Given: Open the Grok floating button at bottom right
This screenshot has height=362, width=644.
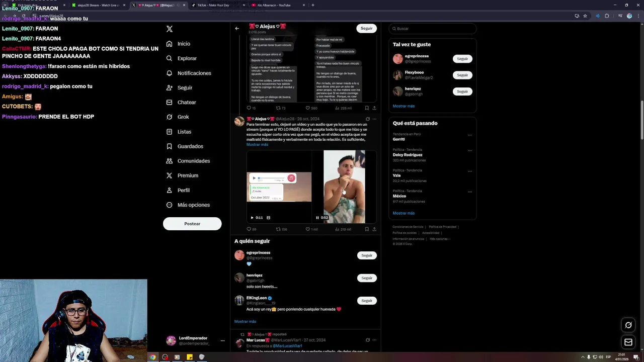Looking at the screenshot, I should point(628,325).
